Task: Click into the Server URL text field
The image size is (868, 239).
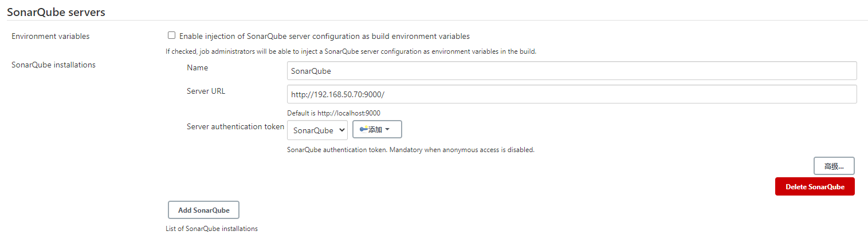Action: point(571,94)
